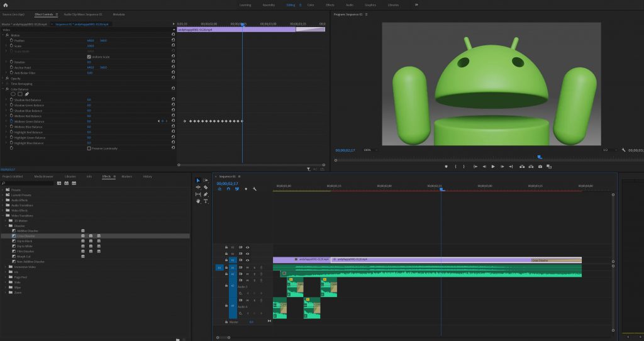
Task: Select Film Dissolve transition
Action: point(25,251)
